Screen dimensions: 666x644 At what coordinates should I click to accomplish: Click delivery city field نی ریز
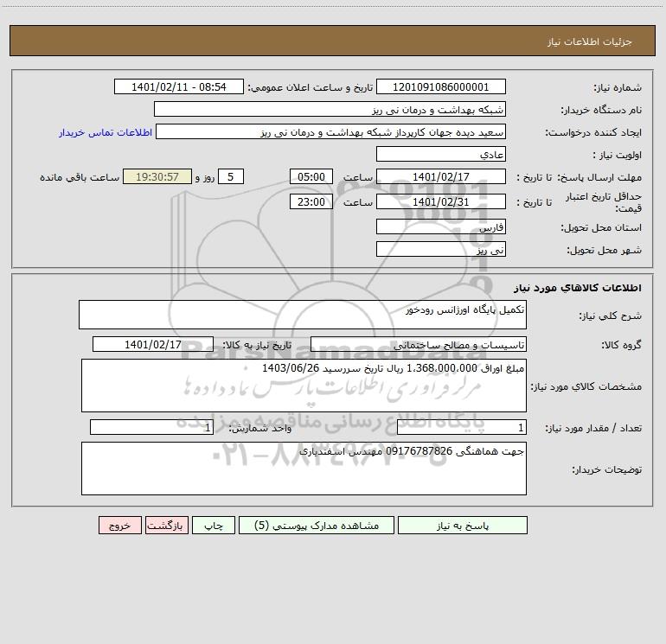(441, 249)
